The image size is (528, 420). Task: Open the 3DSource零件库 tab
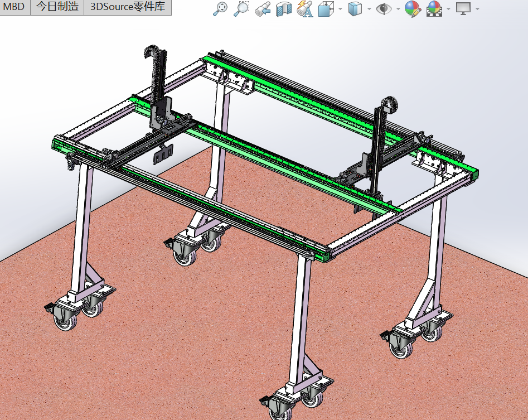pos(128,7)
